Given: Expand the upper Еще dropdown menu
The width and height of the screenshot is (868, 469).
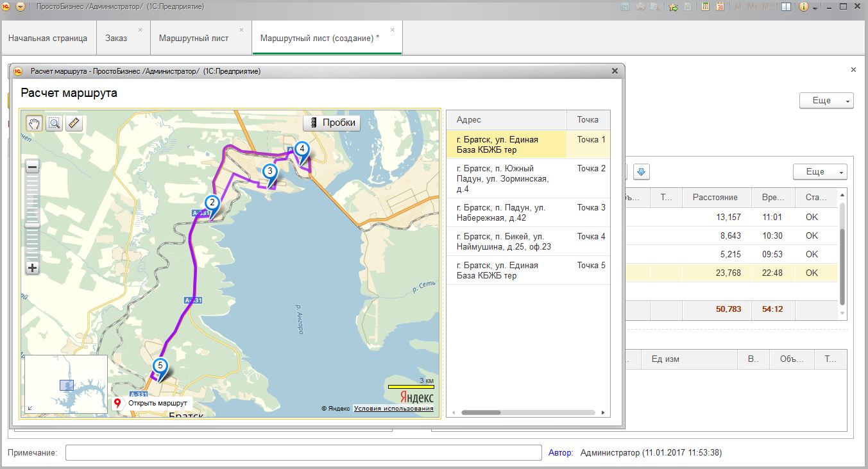Looking at the screenshot, I should (x=826, y=101).
